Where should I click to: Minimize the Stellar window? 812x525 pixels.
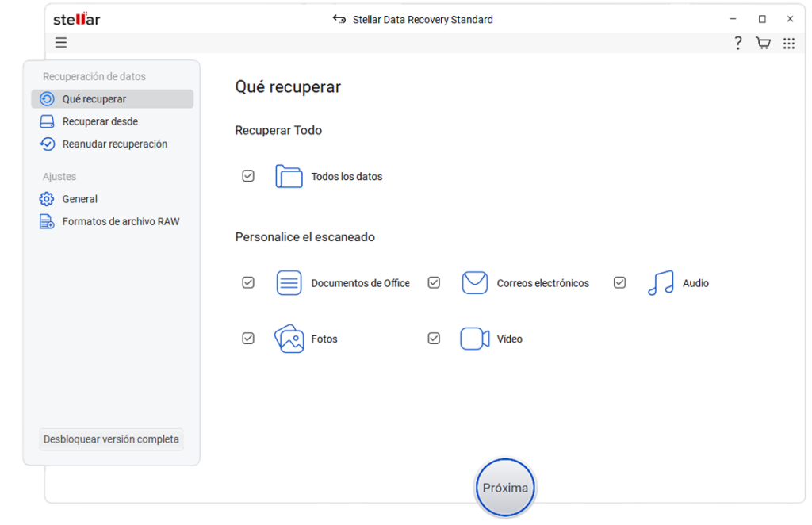(733, 19)
